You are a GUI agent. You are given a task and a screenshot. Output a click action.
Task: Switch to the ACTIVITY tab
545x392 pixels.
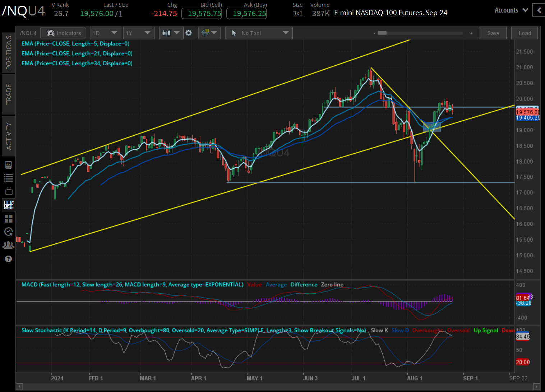coord(9,136)
